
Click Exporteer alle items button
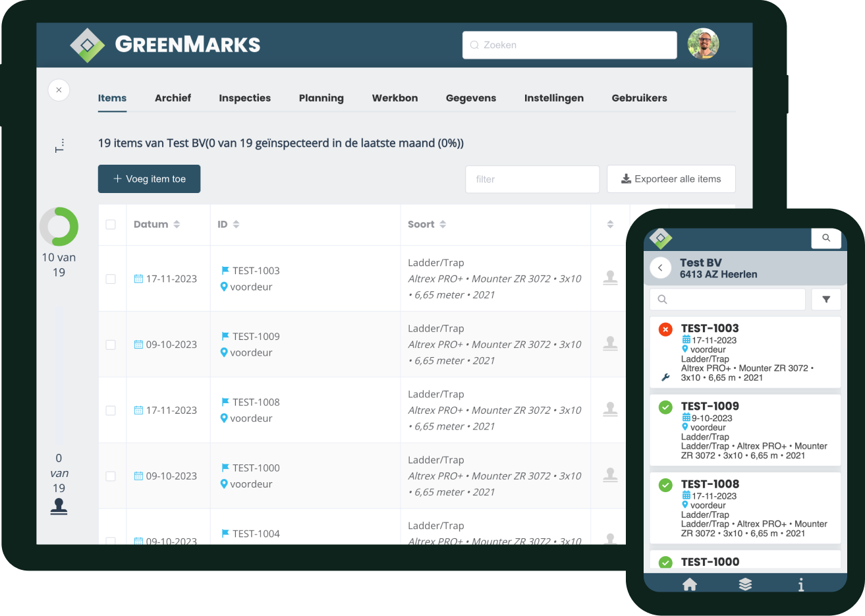click(671, 179)
